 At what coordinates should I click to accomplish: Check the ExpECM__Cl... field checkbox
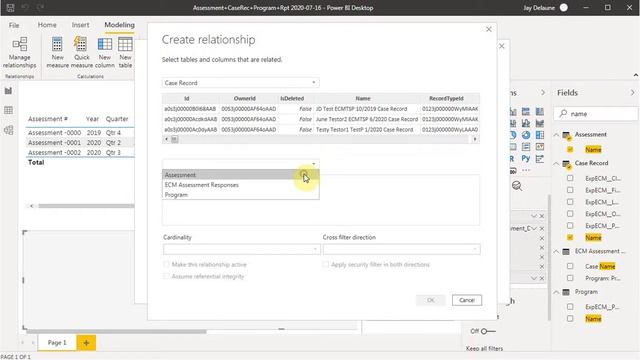click(570, 178)
